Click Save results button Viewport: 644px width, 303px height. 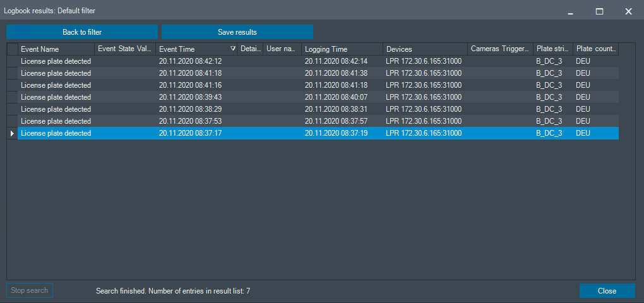pyautogui.click(x=237, y=32)
